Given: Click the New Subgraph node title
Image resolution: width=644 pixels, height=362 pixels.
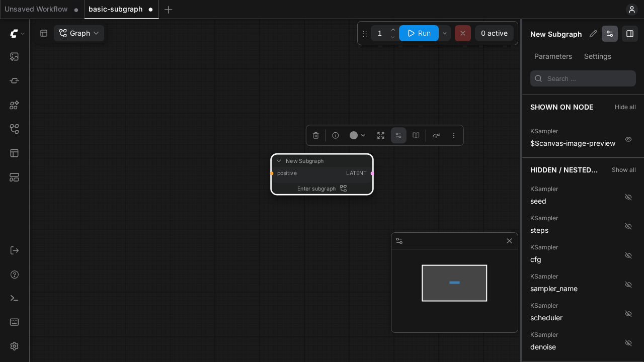Looking at the screenshot, I should [x=304, y=161].
